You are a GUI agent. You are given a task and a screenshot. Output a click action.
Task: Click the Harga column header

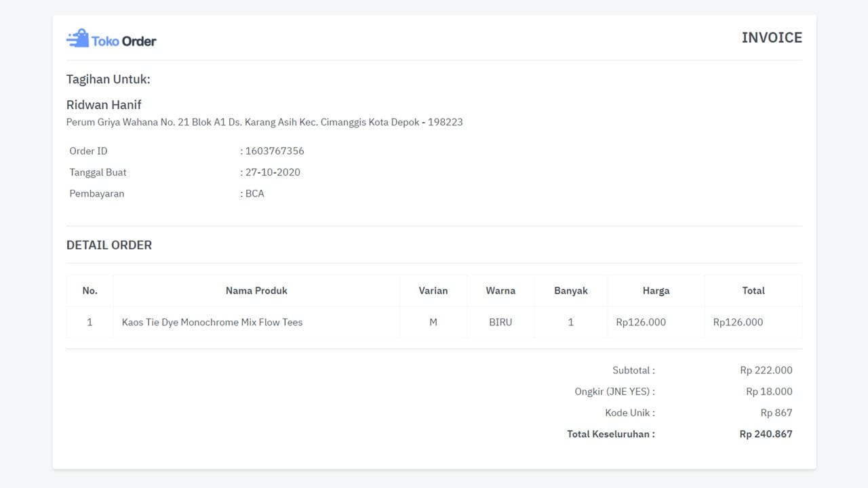coord(656,290)
